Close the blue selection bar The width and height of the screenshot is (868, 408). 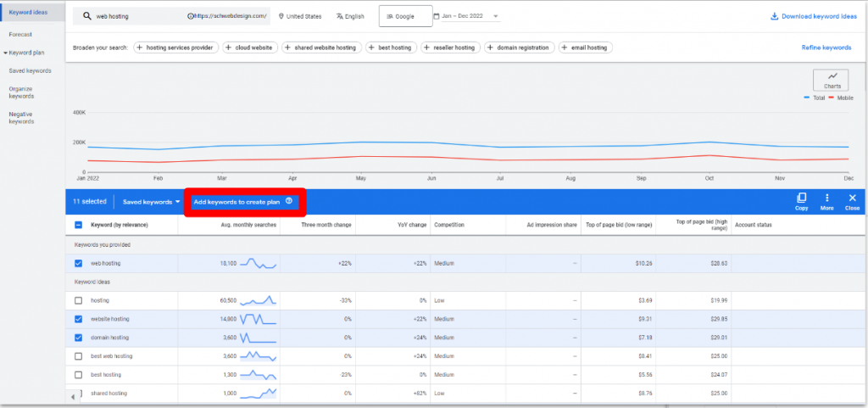click(x=852, y=198)
